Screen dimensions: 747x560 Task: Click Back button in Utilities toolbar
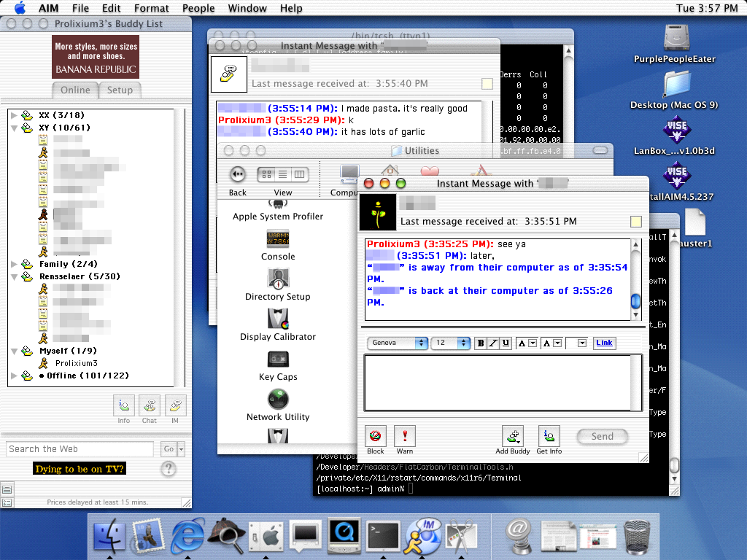237,174
